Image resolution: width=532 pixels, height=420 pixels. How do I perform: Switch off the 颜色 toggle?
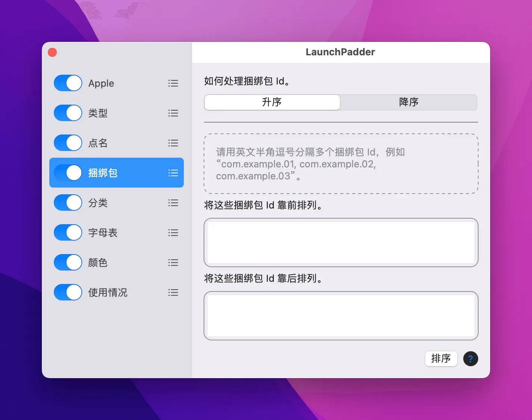68,262
